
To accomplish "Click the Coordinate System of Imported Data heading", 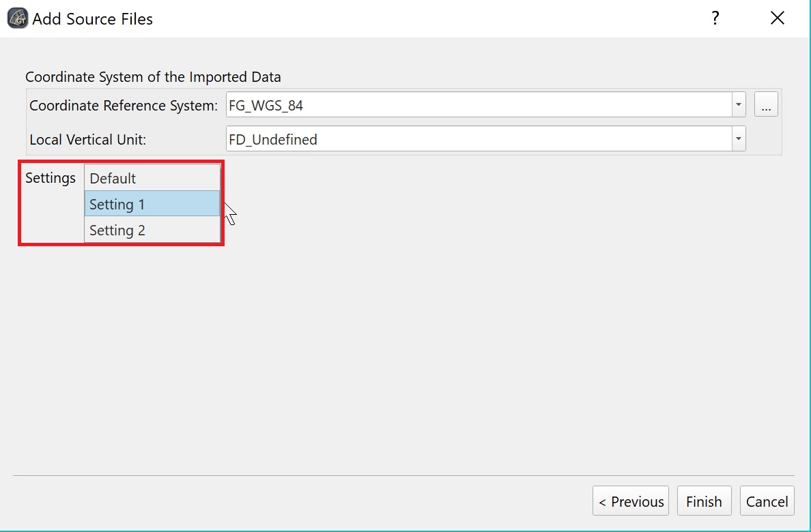I will coord(153,77).
